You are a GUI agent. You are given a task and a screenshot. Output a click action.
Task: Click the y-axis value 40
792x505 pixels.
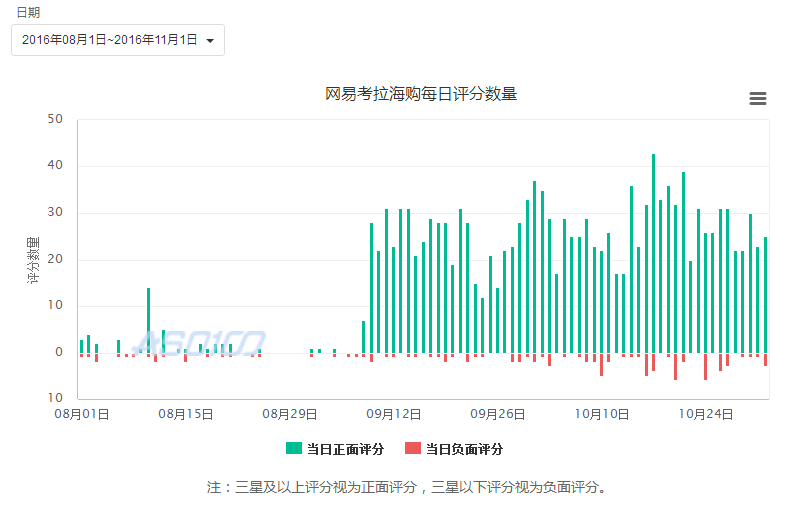click(55, 165)
